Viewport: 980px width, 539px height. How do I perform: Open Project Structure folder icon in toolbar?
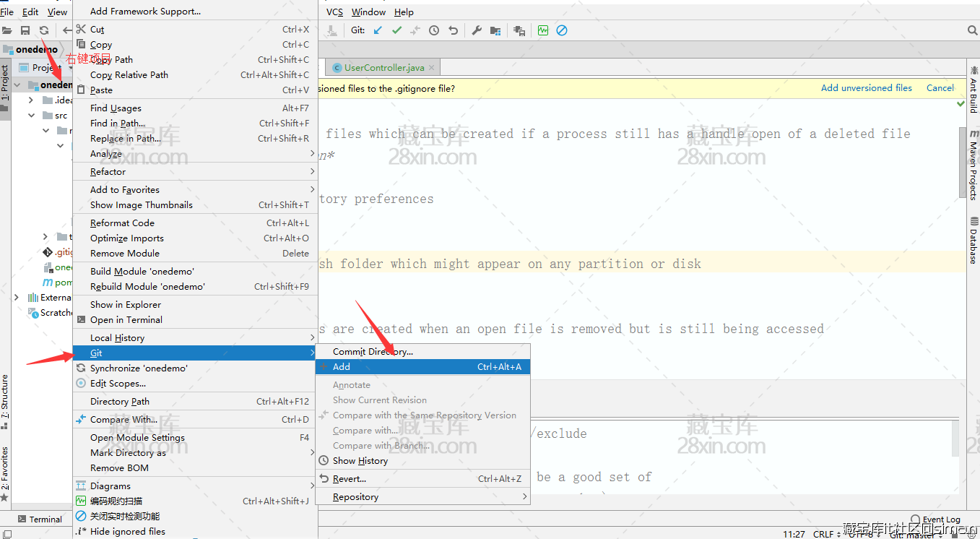coord(495,30)
